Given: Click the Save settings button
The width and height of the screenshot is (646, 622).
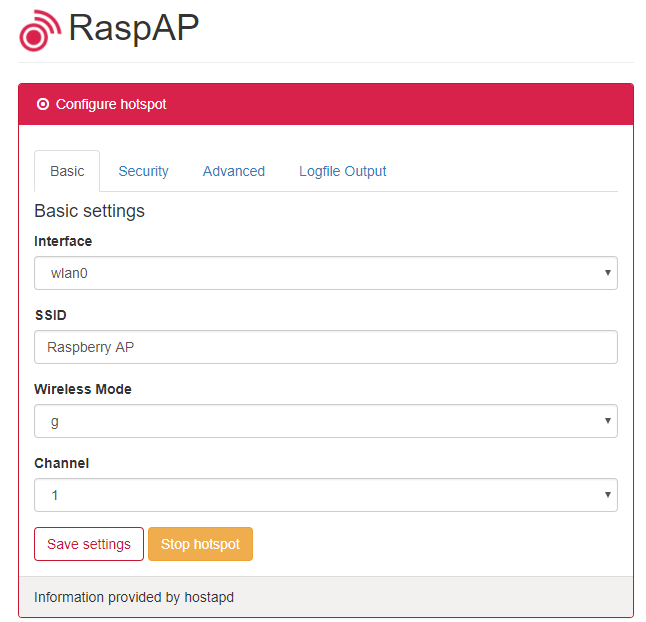Looking at the screenshot, I should (x=89, y=544).
